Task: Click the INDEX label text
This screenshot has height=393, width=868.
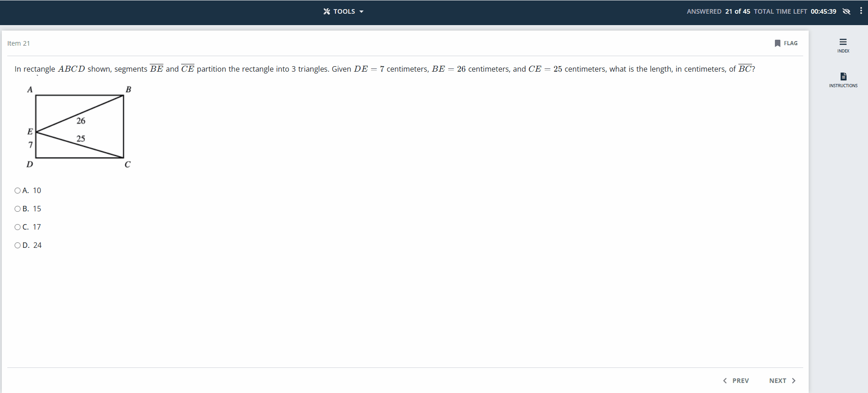Action: point(843,51)
